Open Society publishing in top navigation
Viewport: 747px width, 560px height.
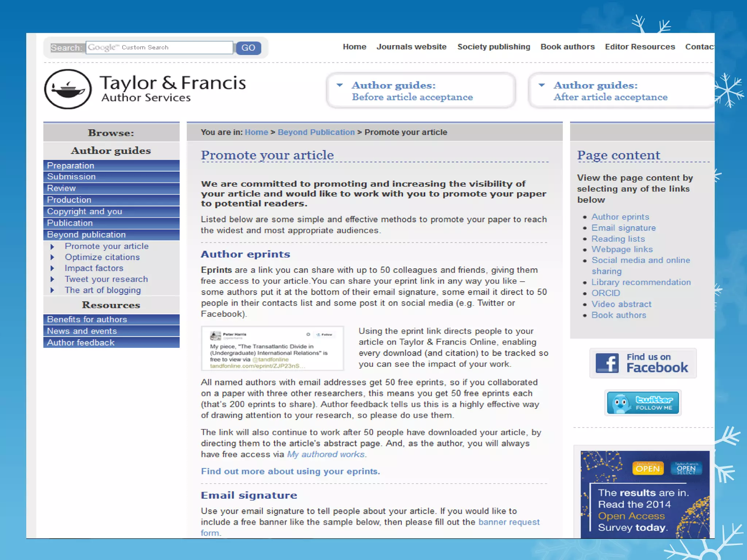[x=494, y=47]
